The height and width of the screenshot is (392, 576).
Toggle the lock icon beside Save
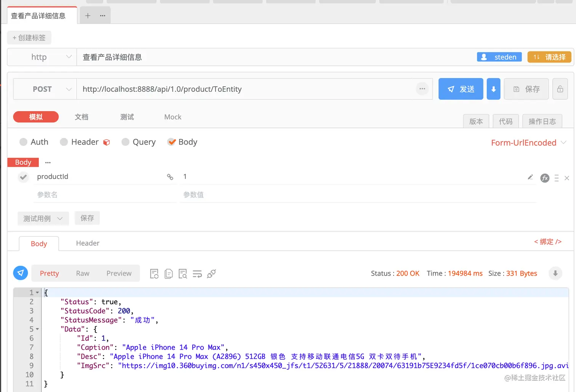[560, 89]
